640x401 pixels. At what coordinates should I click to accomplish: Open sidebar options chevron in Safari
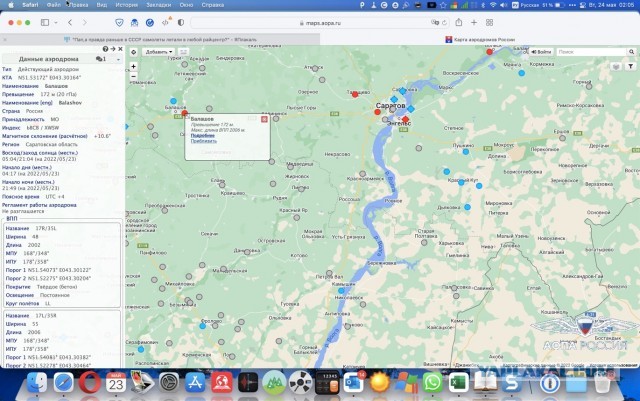pos(56,23)
